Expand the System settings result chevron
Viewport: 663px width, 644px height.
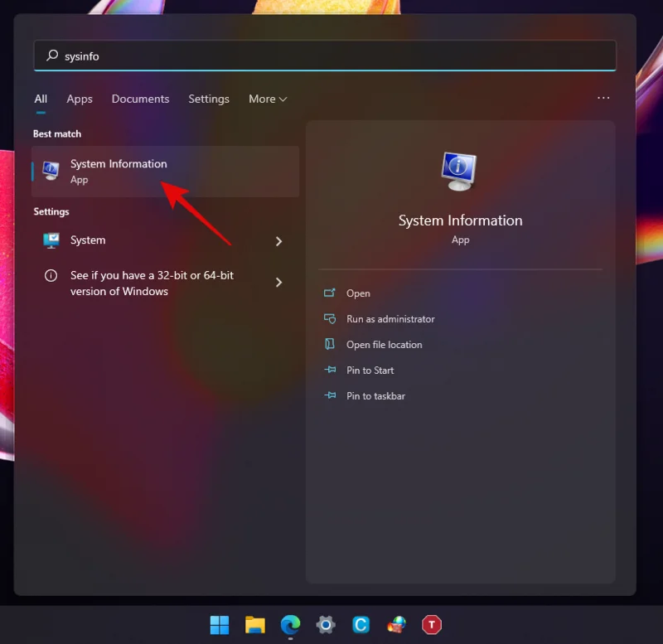(278, 240)
